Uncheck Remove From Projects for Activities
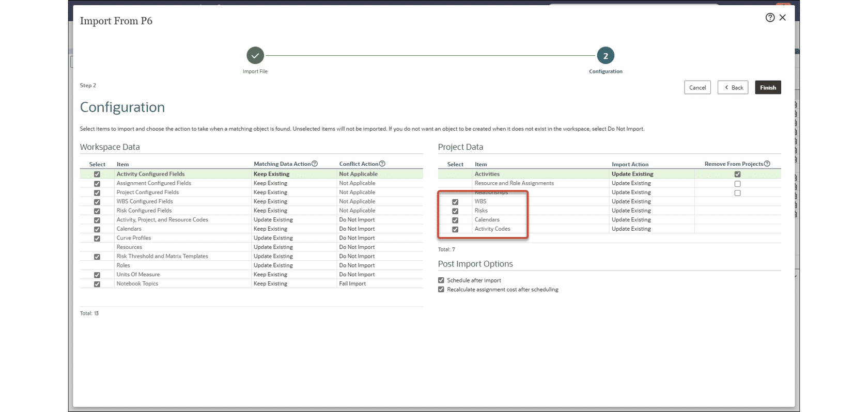 (737, 175)
